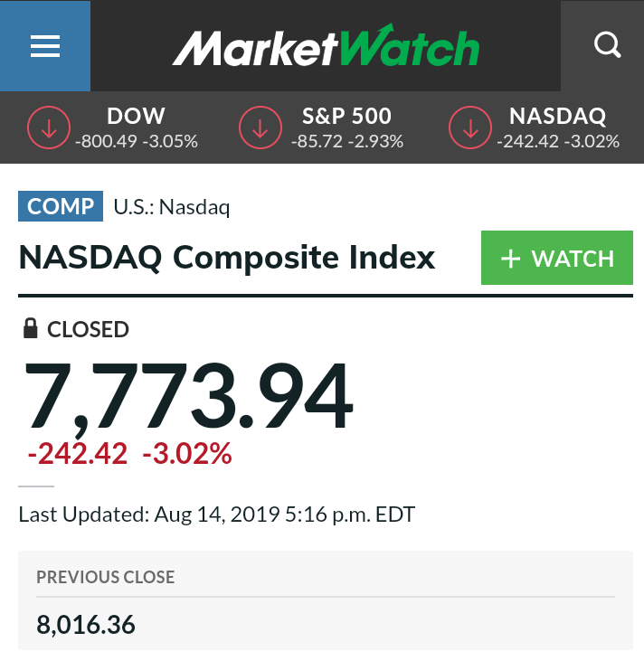This screenshot has width=644, height=661.
Task: Click the S&P 500 down-arrow icon
Action: 260,128
